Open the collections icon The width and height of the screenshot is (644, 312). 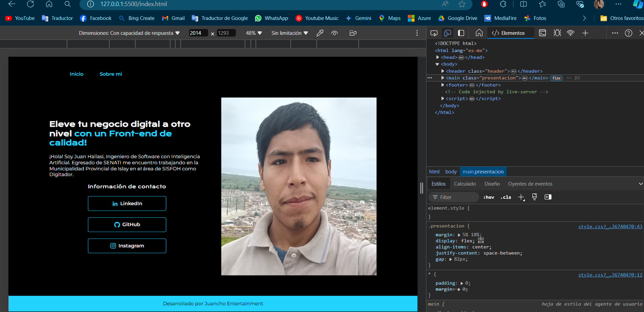(561, 4)
